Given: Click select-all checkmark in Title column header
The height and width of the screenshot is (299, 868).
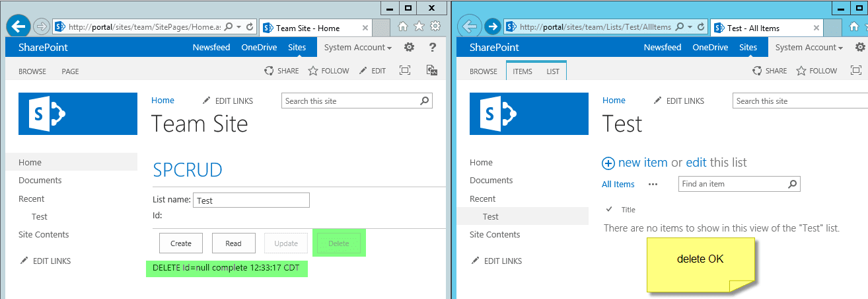Looking at the screenshot, I should (x=609, y=209).
